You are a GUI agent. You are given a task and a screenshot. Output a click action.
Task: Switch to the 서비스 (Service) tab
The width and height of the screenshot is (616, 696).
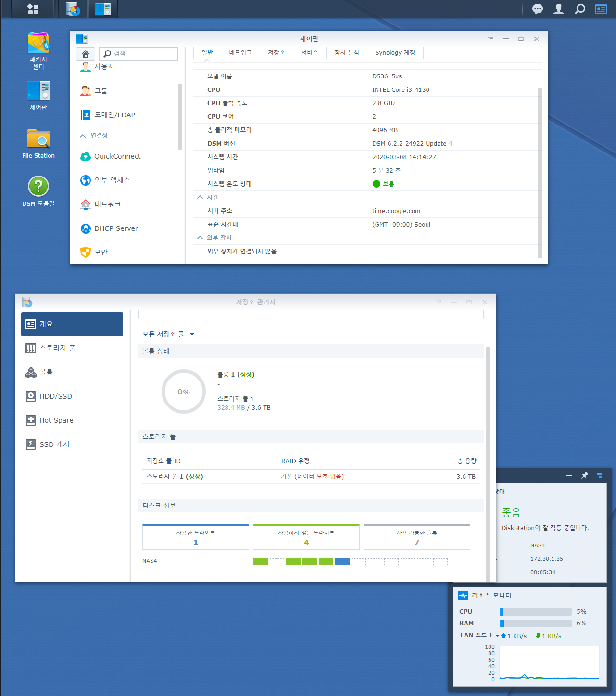310,53
